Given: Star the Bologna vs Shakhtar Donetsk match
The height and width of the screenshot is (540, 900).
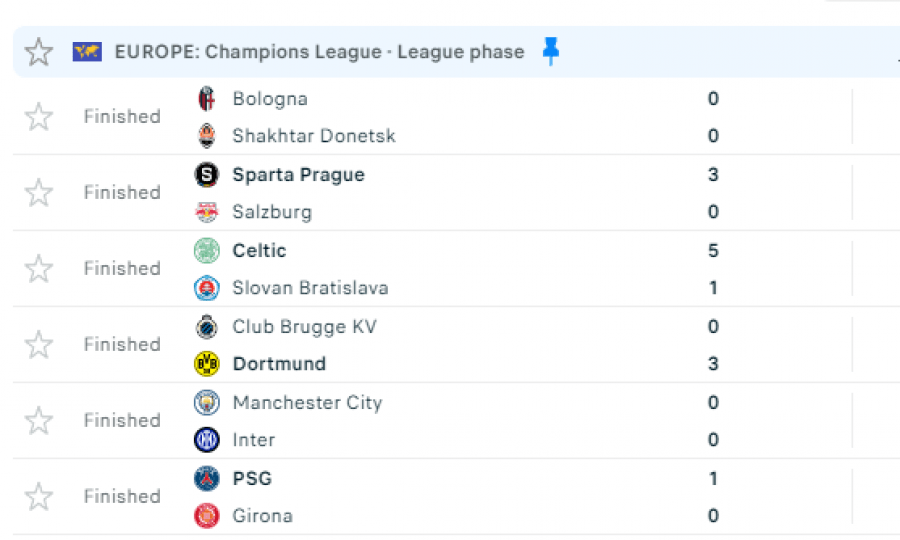Looking at the screenshot, I should 39,117.
